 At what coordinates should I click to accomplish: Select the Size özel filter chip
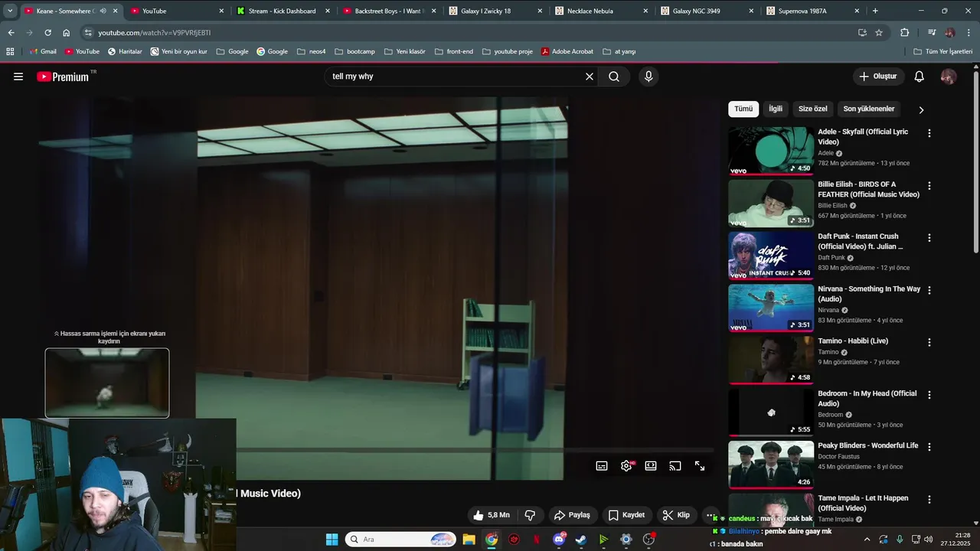pyautogui.click(x=813, y=109)
